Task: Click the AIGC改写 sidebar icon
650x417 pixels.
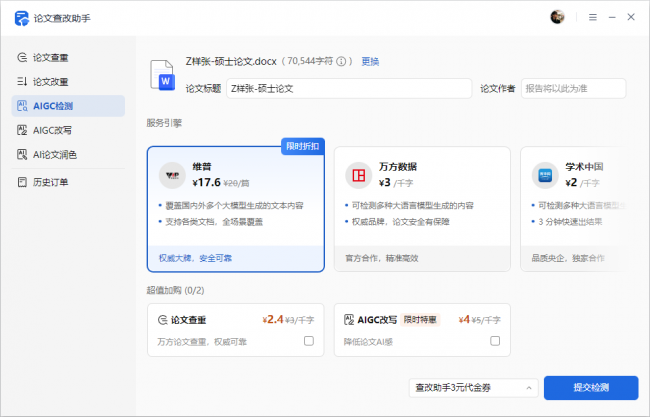Action: [23, 130]
